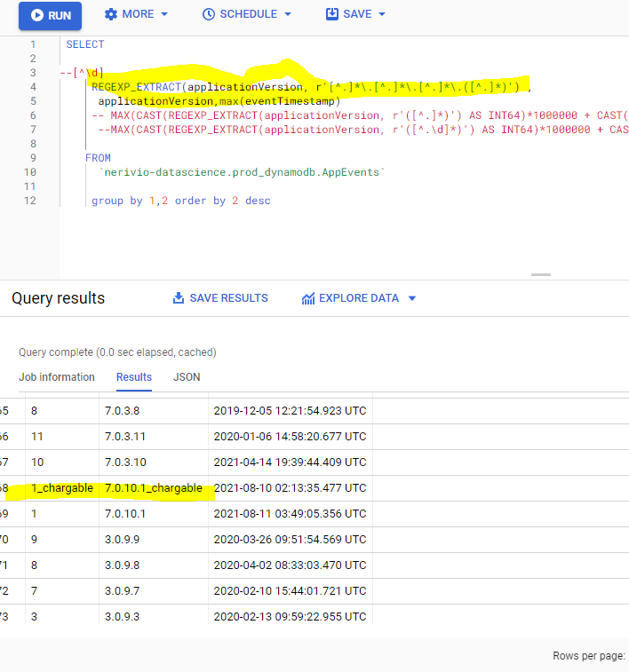Click the EXPLORE DATA button
This screenshot has width=629, height=672.
click(x=359, y=298)
